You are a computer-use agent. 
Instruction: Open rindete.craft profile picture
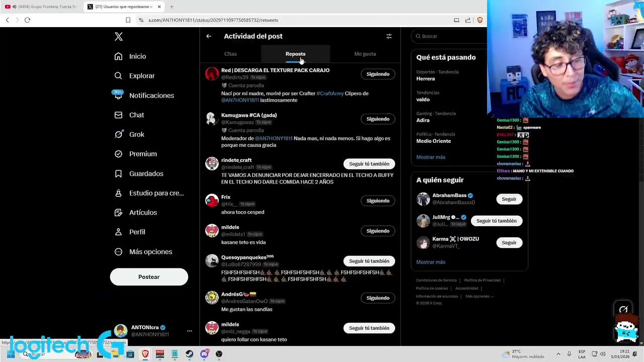pos(212,164)
